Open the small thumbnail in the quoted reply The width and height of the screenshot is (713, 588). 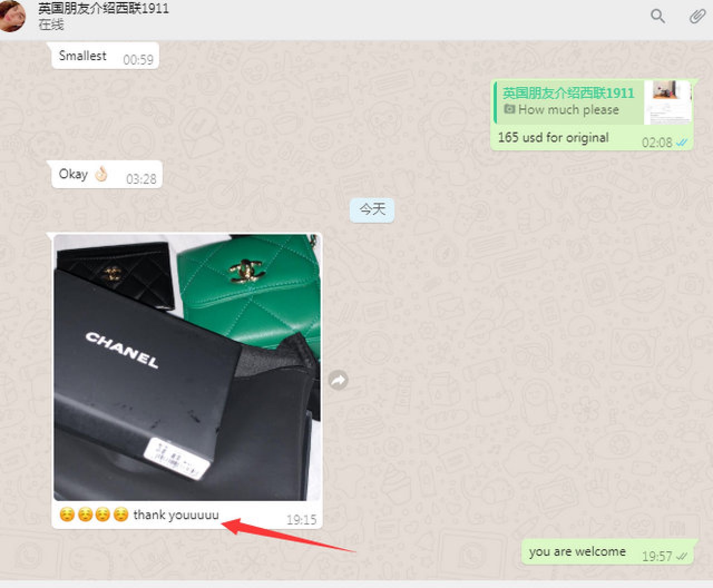(x=668, y=102)
